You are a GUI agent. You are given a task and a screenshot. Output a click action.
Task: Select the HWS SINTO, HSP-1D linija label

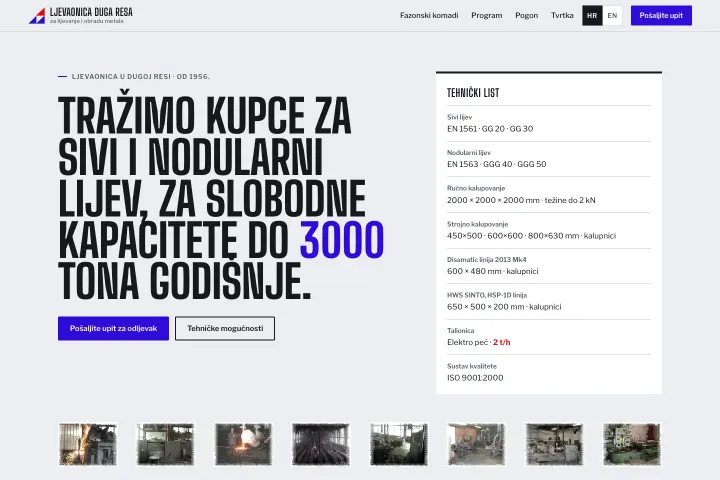(x=487, y=295)
